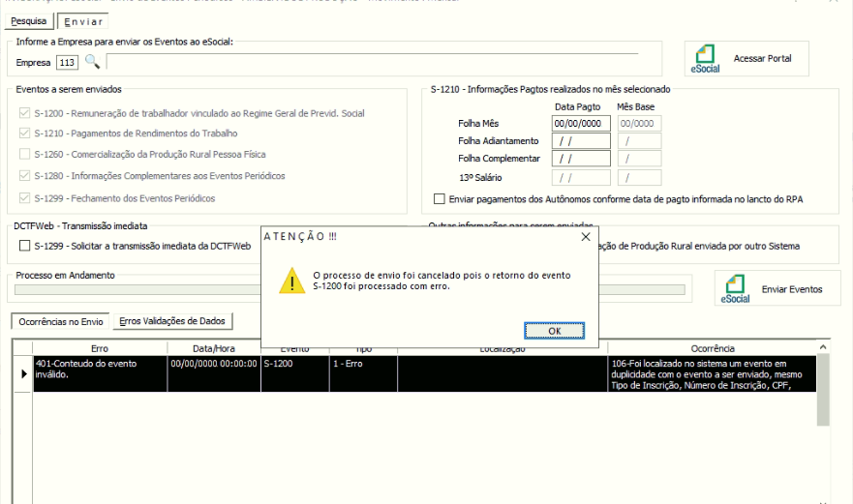The image size is (853, 504).
Task: Select the 401-Conteudo do evento inválido row
Action: (x=97, y=373)
